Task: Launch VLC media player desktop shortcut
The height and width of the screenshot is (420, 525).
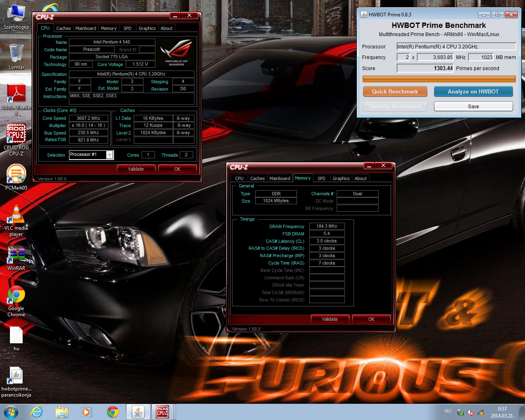Action: tap(16, 221)
